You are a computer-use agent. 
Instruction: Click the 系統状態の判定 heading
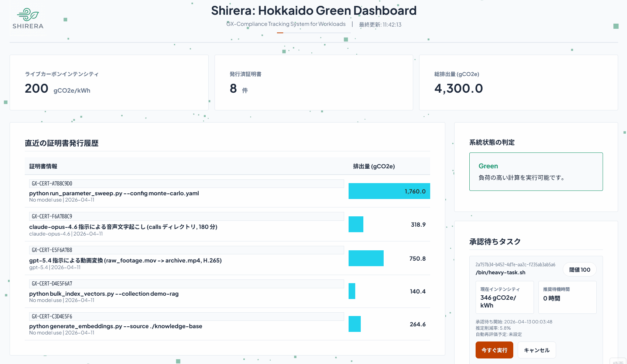click(x=492, y=142)
